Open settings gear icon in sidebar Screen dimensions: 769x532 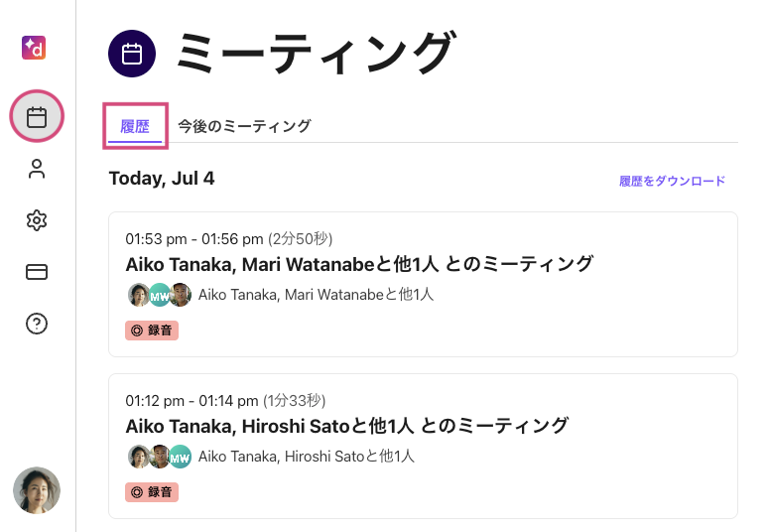coord(37,220)
